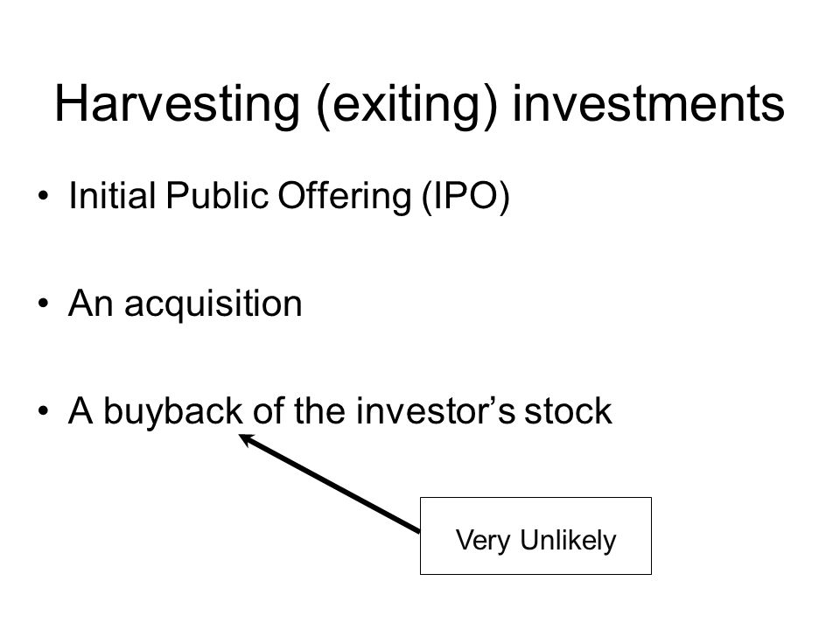
Task: Click the word "acquisition"
Action: (213, 305)
